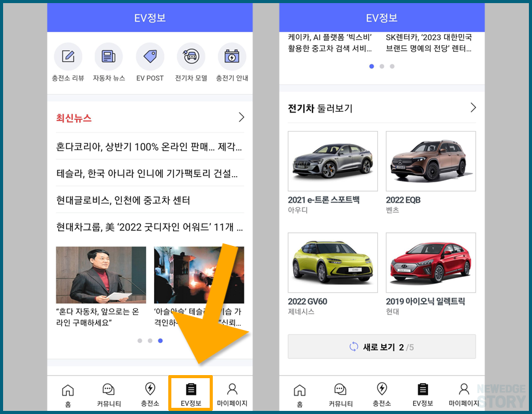Tap 새로 보기 2/5 refresh button
This screenshot has height=414, width=532.
tap(382, 347)
